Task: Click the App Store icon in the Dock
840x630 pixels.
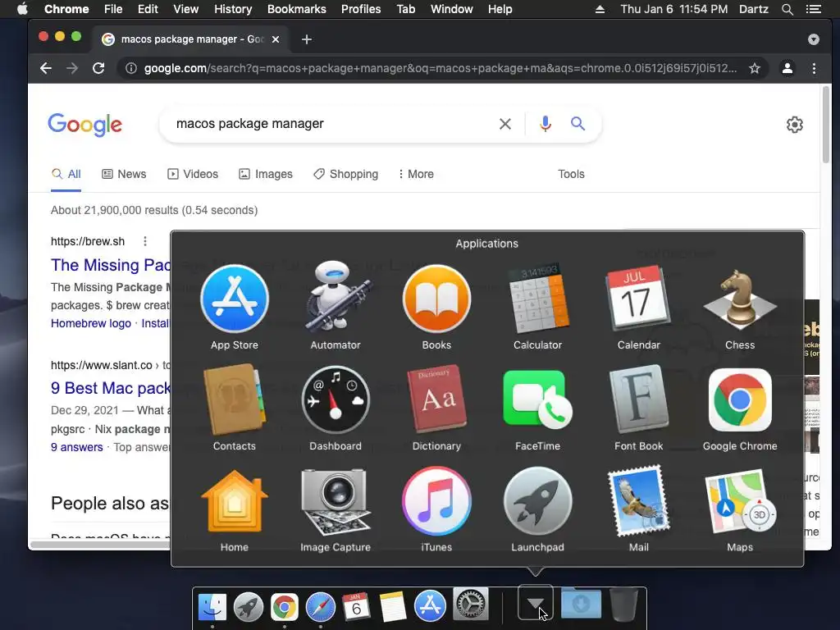Action: [430, 605]
